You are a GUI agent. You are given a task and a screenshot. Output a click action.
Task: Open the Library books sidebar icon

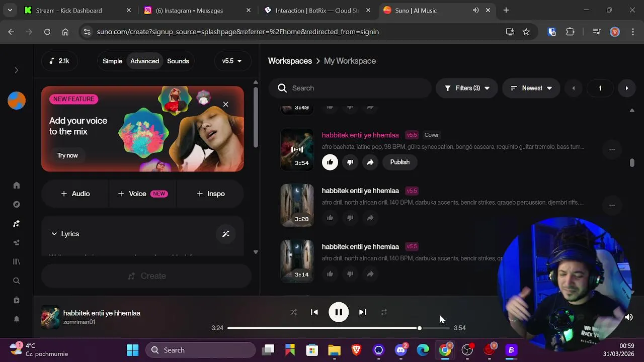[17, 262]
